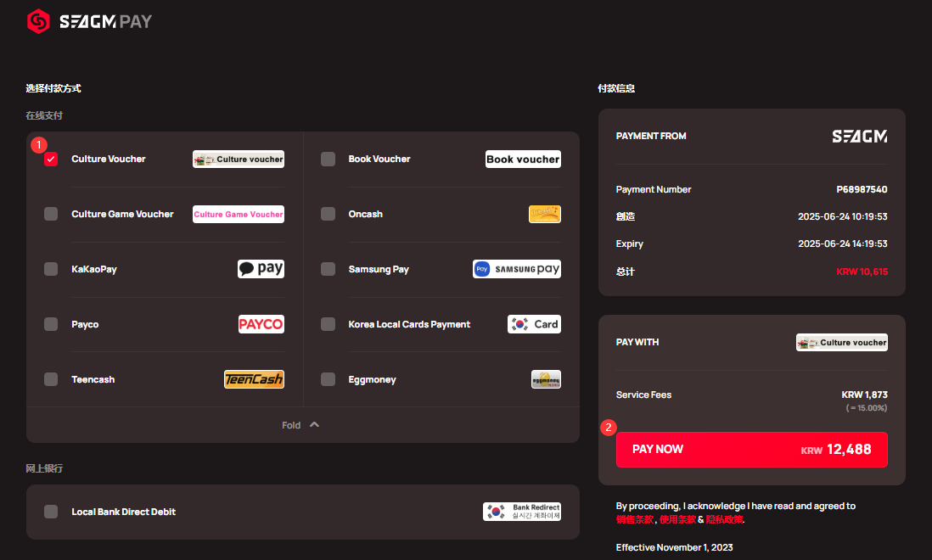932x560 pixels.
Task: Tick the Book Voucher checkbox
Action: pos(328,160)
